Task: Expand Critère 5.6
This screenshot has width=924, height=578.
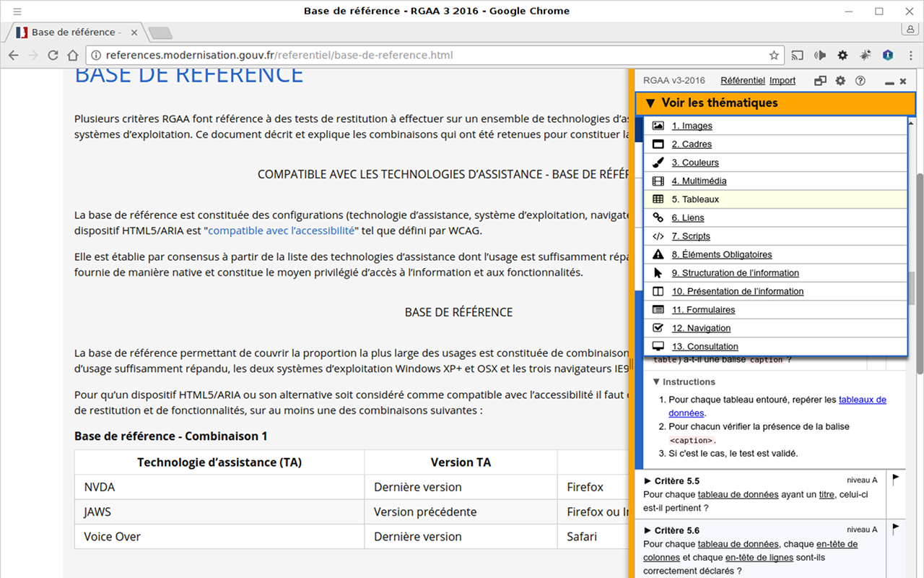Action: [671, 530]
